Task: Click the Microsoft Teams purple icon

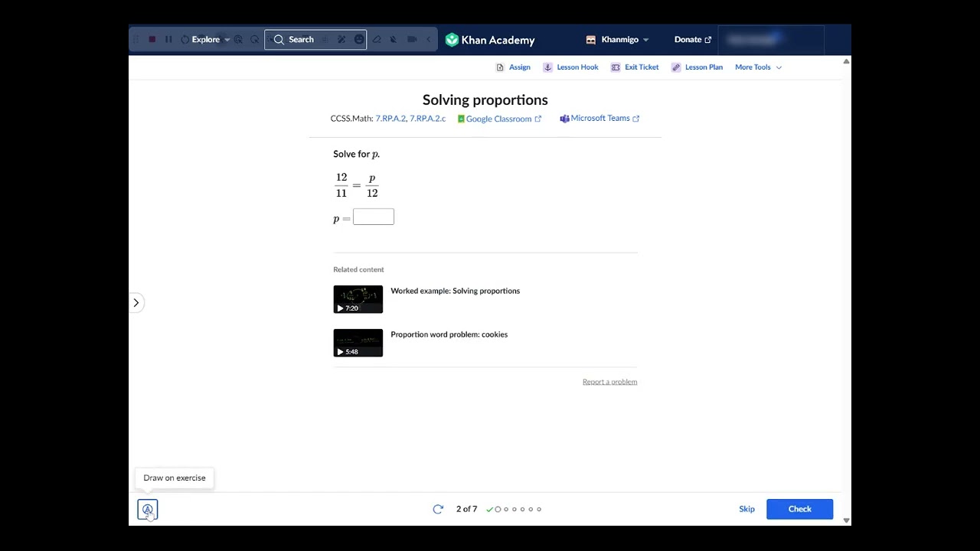Action: point(564,119)
